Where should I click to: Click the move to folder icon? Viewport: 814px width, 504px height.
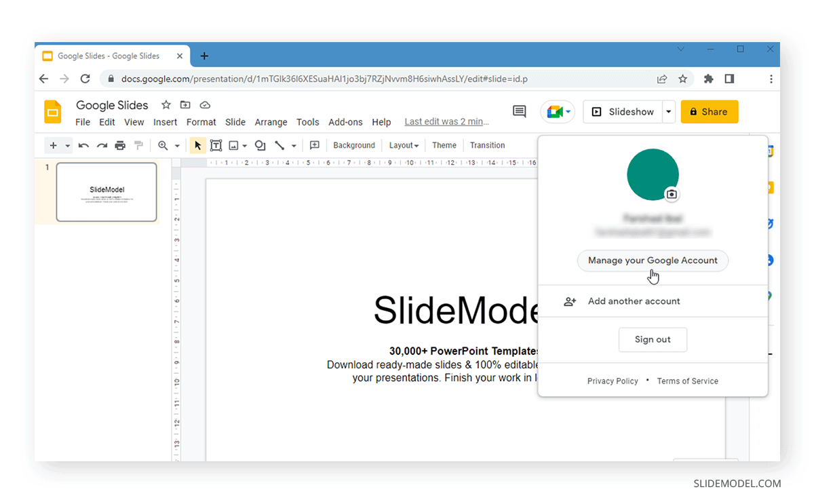185,105
